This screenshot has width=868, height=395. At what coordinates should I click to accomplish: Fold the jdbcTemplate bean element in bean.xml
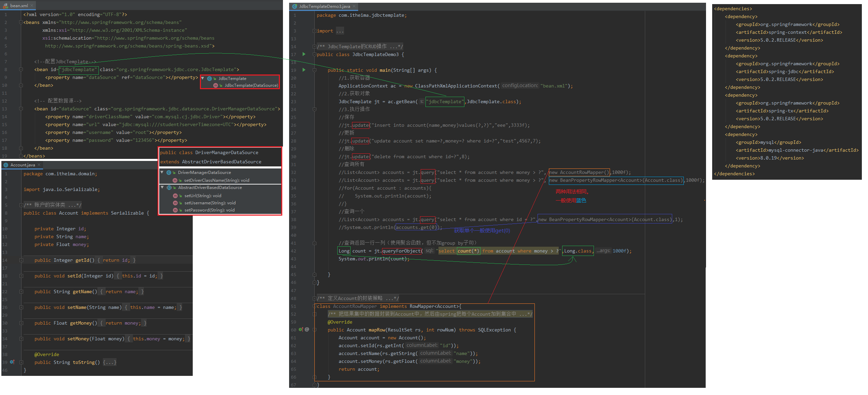point(21,70)
